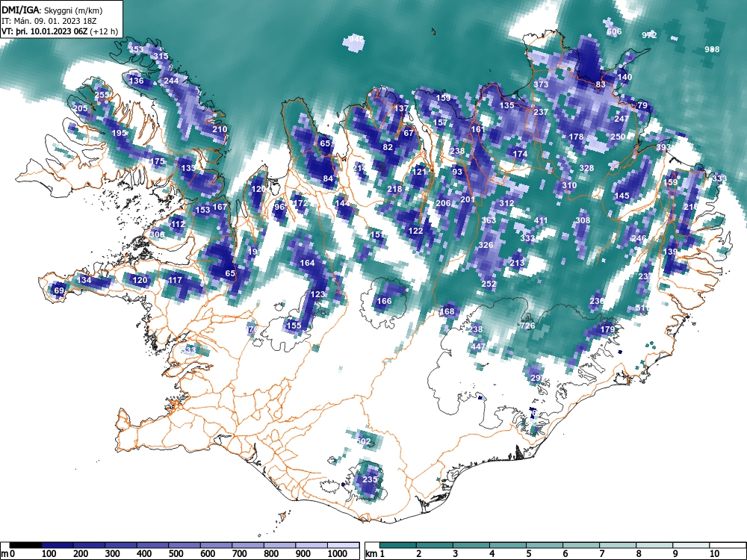Click the "km 1" legend label
The image size is (747, 560).
[x=374, y=554]
